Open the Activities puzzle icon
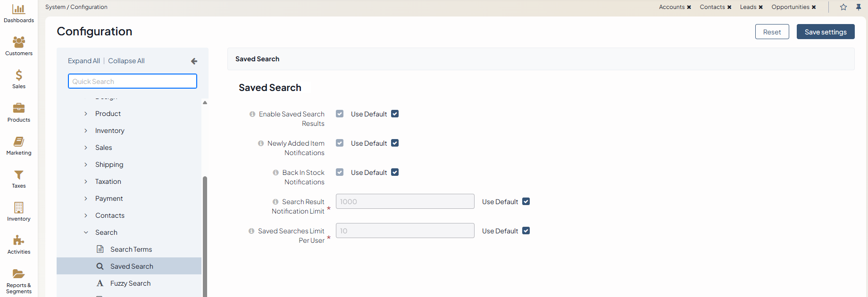The width and height of the screenshot is (868, 297). (x=18, y=240)
